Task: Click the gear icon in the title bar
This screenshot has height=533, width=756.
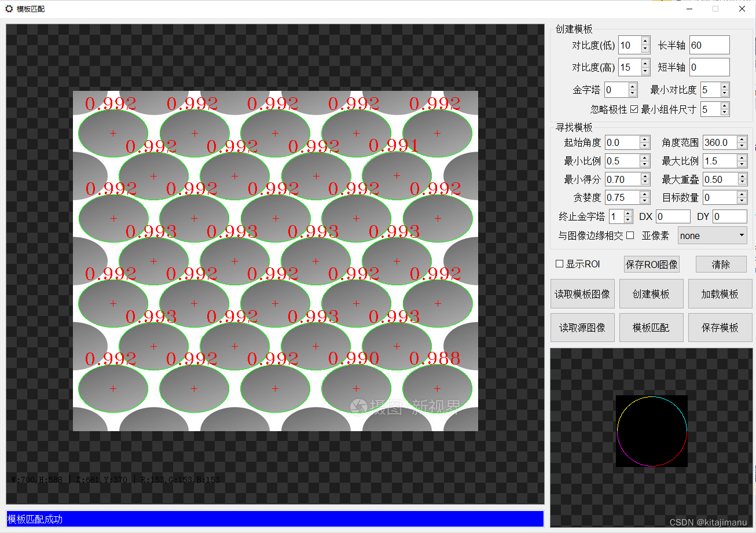Action: pyautogui.click(x=8, y=9)
